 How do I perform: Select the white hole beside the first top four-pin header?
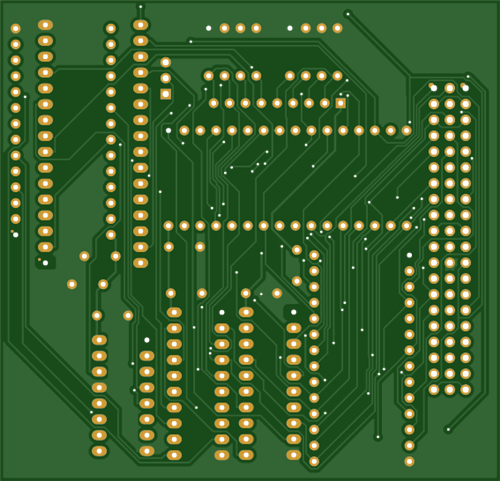click(209, 28)
